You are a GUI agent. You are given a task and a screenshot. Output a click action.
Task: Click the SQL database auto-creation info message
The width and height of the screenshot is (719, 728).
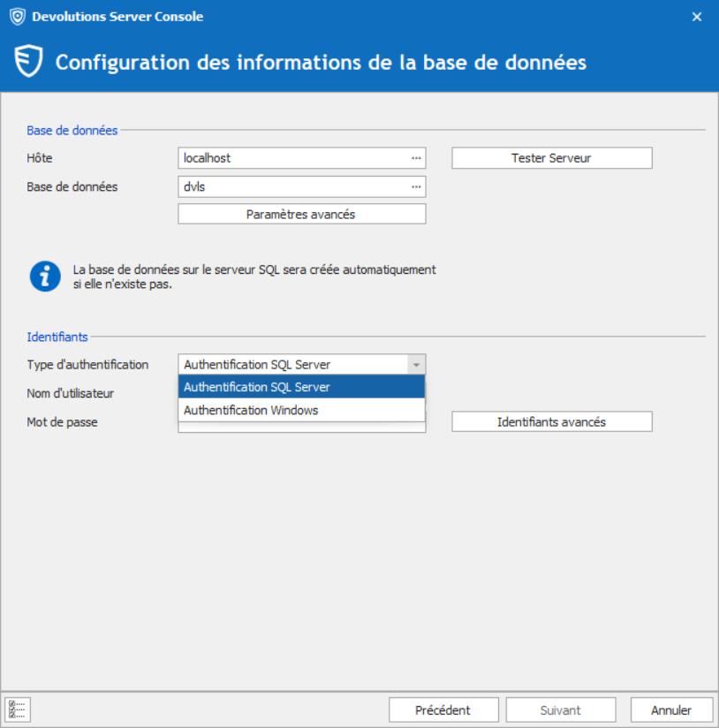(254, 277)
